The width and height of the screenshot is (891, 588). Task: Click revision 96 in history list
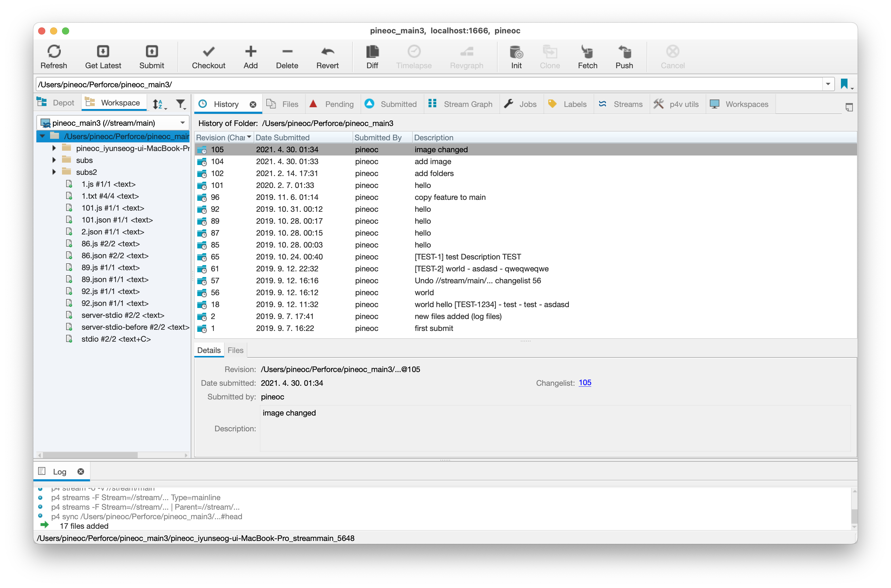point(219,197)
